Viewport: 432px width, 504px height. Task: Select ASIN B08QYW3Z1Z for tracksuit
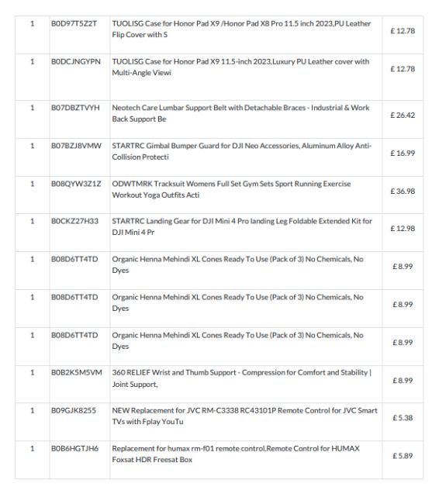76,184
